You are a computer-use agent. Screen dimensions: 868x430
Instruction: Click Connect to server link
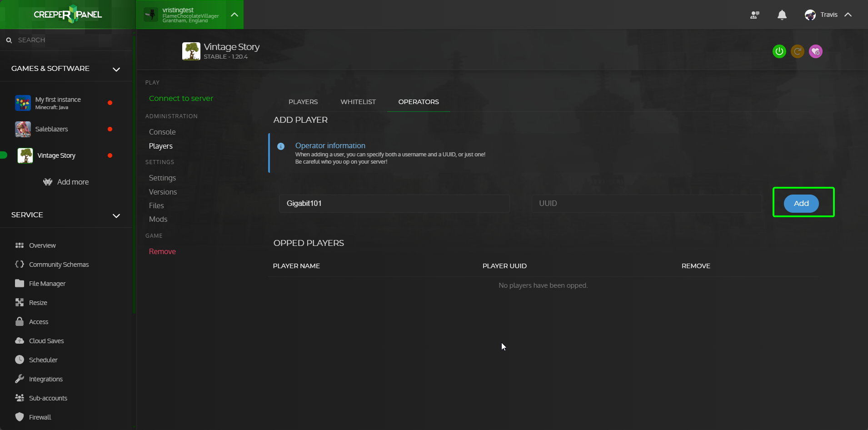tap(181, 98)
